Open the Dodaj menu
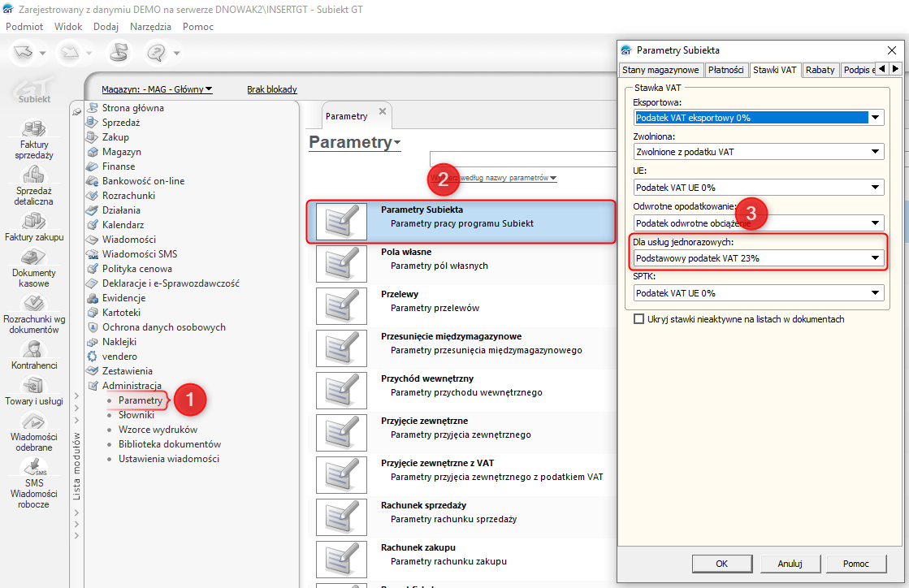Image resolution: width=909 pixels, height=588 pixels. [x=106, y=27]
